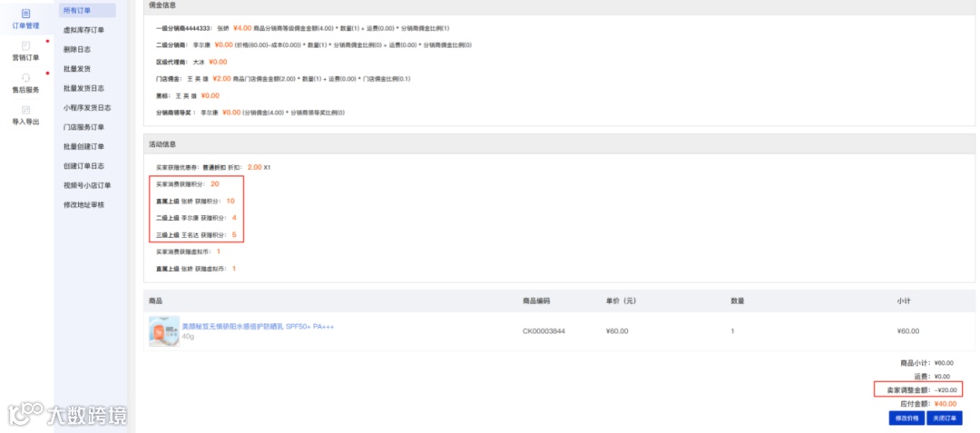This screenshot has width=980, height=433.
Task: Click the 一级分销商 commission ¥4.00
Action: click(242, 28)
